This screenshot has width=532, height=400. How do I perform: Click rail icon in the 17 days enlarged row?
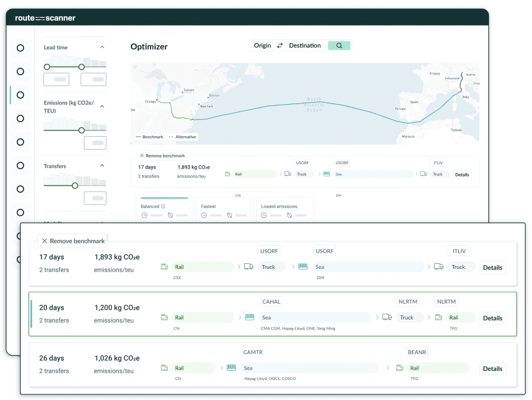click(164, 267)
